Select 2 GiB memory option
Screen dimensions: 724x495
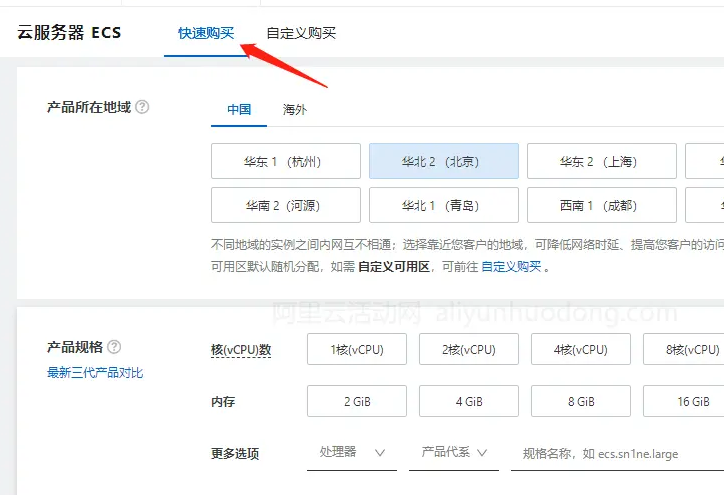pos(357,401)
